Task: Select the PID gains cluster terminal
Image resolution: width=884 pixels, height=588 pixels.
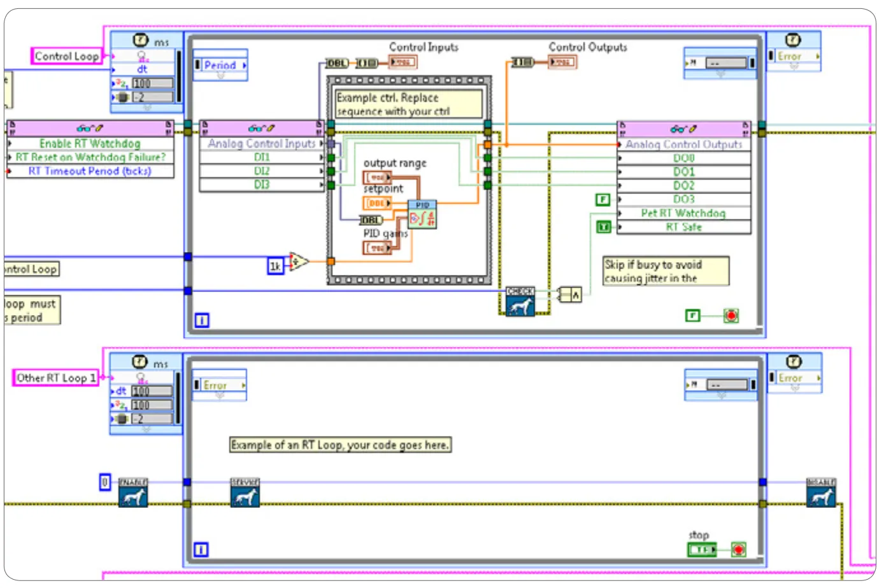Action: pos(377,248)
